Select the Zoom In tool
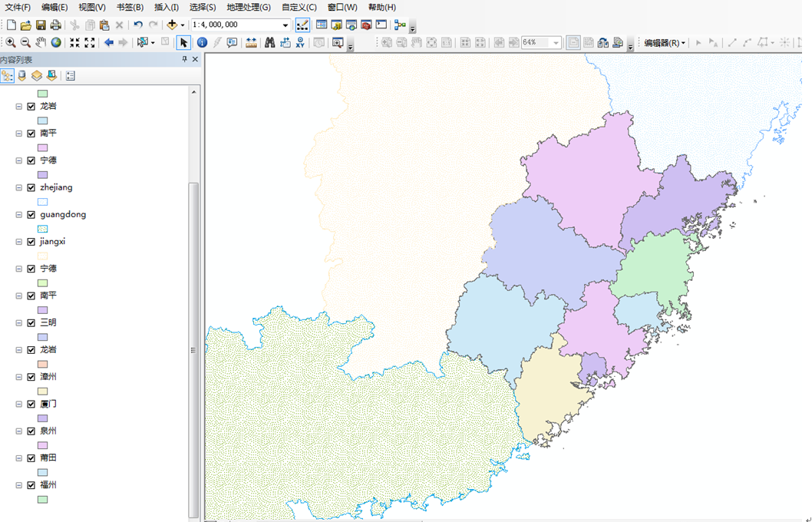This screenshot has width=812, height=522. 10,42
